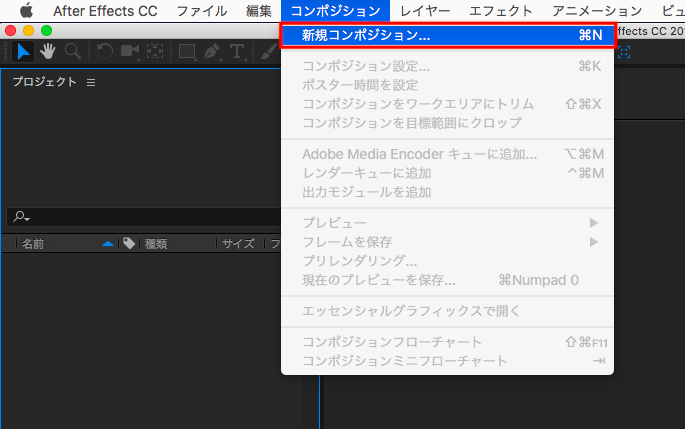Choose 新規コンポジション... menu item
The height and width of the screenshot is (429, 685).
coord(447,35)
